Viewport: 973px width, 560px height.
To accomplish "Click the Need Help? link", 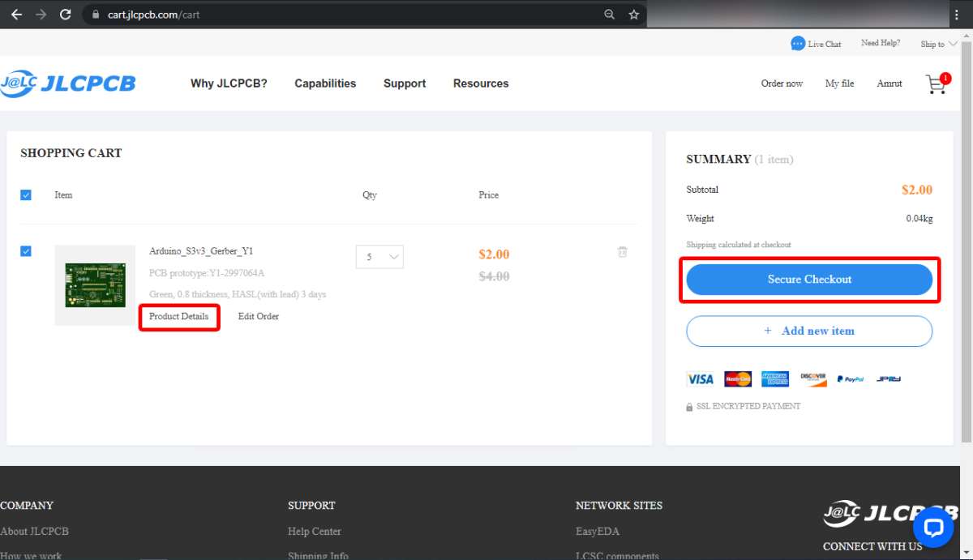I will point(881,43).
